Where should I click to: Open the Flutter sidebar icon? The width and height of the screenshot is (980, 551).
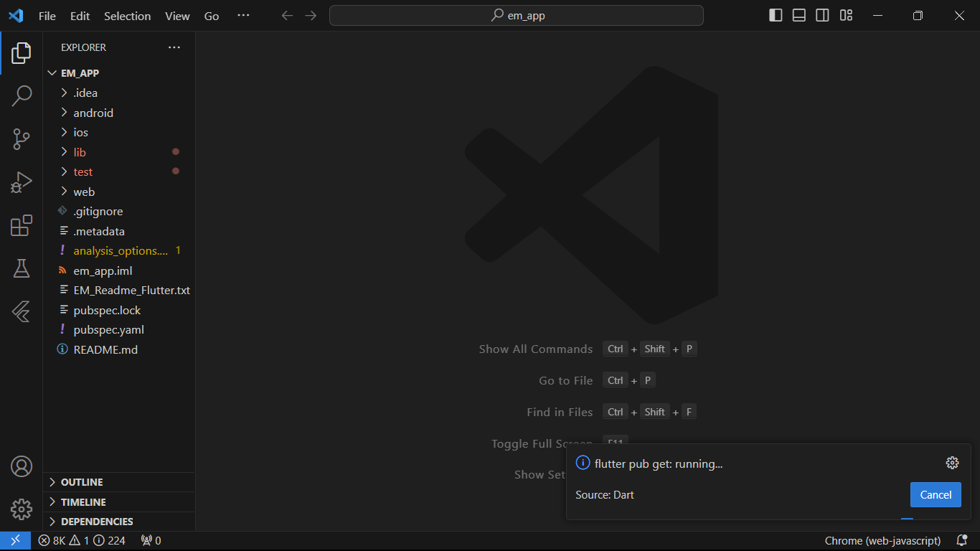[x=22, y=311]
